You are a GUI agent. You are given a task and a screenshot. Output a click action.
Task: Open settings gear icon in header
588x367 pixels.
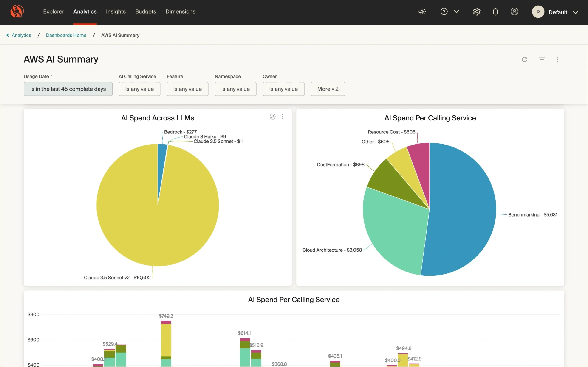[476, 12]
